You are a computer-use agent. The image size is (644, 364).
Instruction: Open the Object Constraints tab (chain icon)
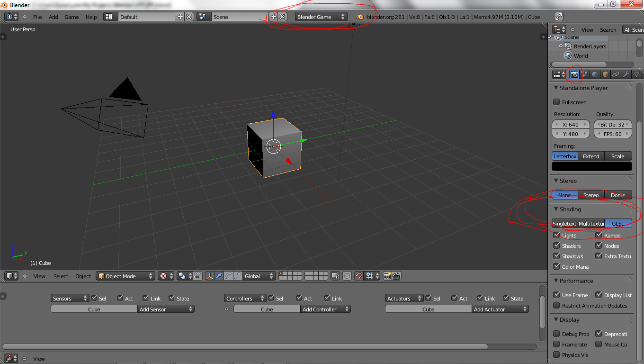click(x=616, y=74)
